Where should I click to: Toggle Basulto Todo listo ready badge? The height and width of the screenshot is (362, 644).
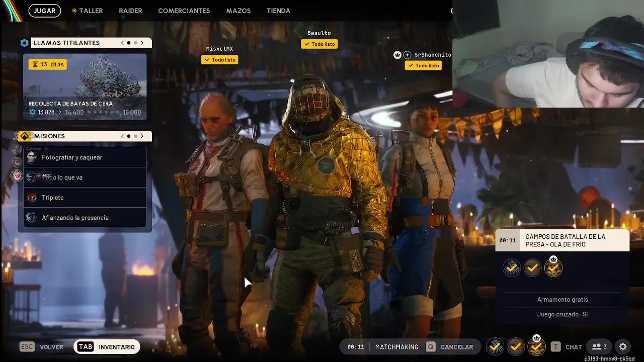(x=319, y=44)
